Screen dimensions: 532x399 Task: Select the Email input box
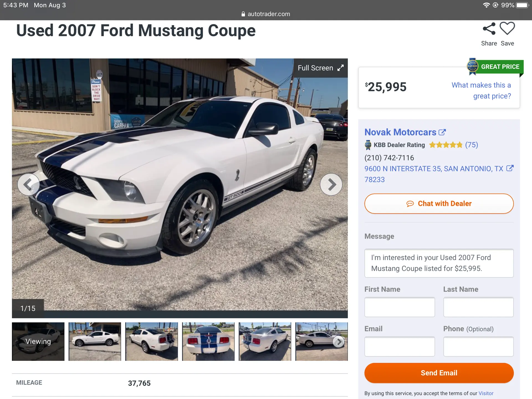coord(400,346)
